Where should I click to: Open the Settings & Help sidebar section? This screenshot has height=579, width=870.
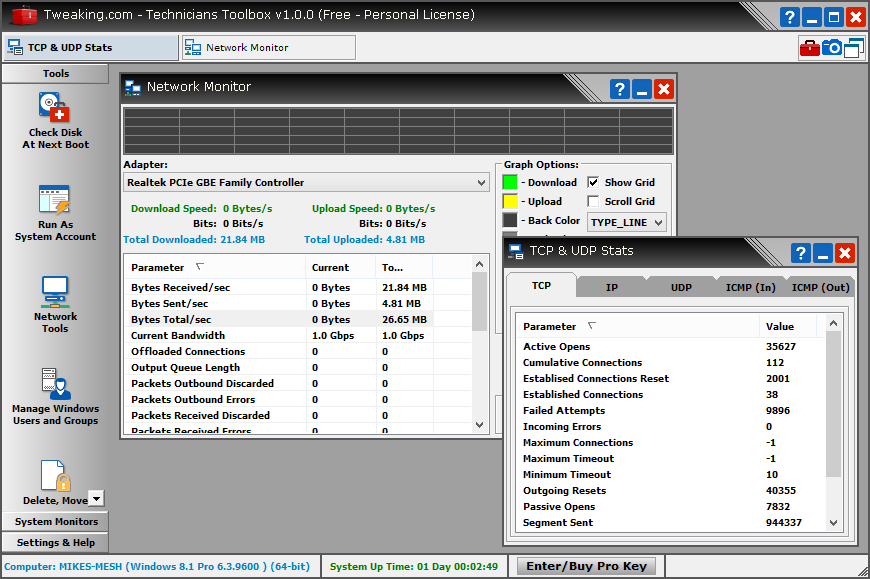coord(55,543)
